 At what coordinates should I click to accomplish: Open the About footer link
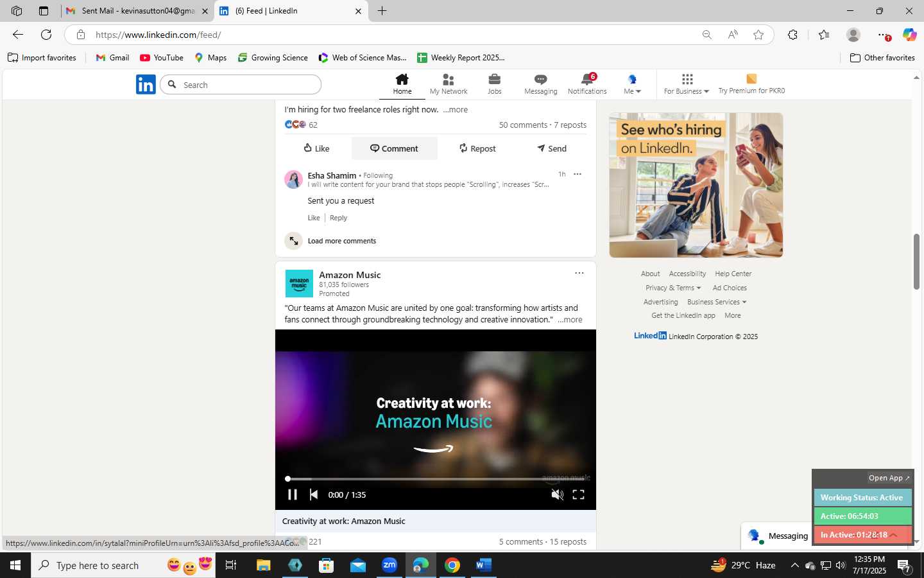tap(650, 274)
